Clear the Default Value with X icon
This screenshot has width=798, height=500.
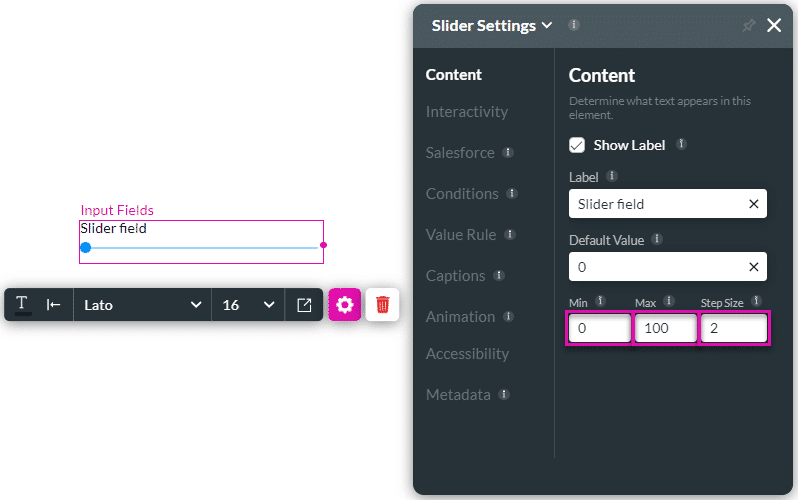pos(753,267)
